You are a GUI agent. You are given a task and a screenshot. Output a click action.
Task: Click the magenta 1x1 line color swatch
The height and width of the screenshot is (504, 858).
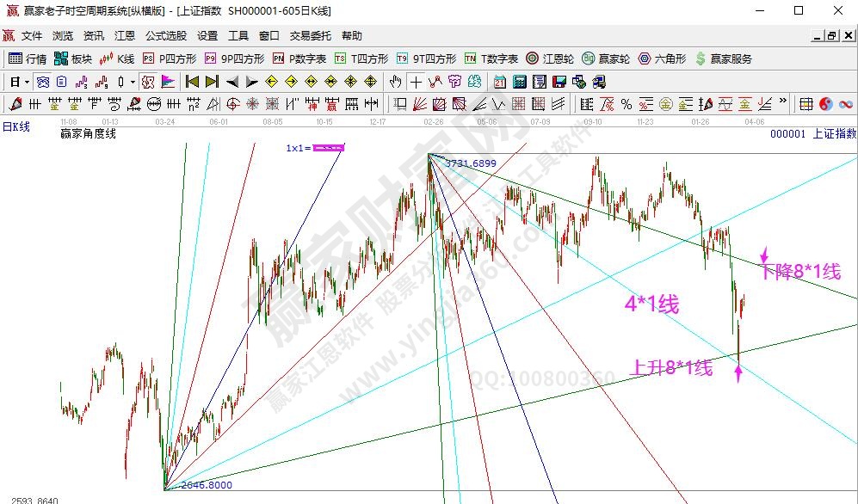pyautogui.click(x=328, y=148)
